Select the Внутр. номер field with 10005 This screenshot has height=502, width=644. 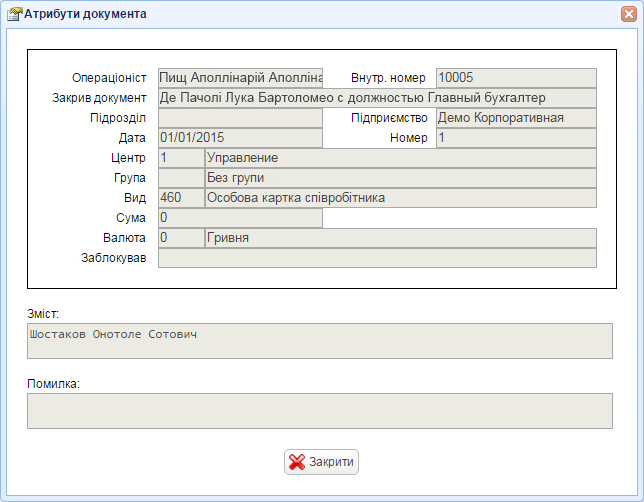point(516,78)
